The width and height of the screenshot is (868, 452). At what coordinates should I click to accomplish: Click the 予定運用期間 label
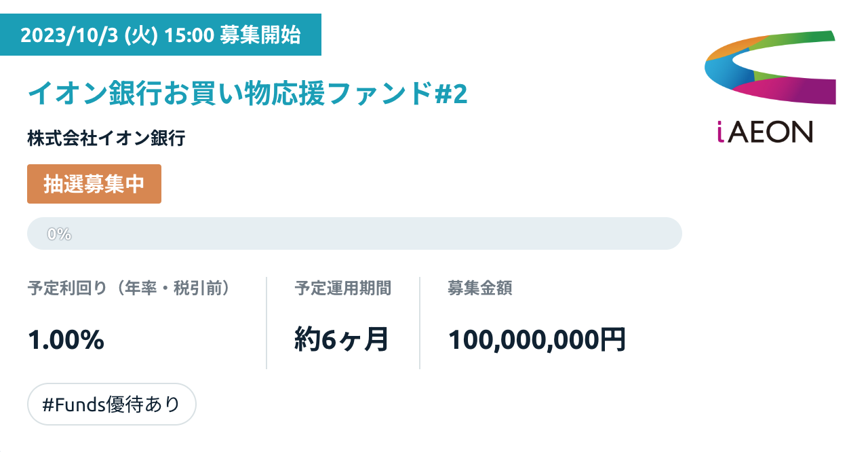pyautogui.click(x=343, y=288)
